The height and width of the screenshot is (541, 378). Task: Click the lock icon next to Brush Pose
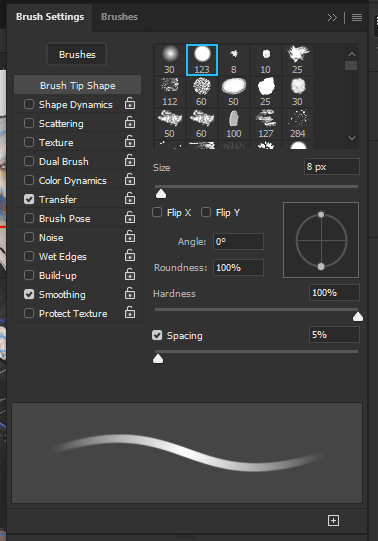point(130,217)
